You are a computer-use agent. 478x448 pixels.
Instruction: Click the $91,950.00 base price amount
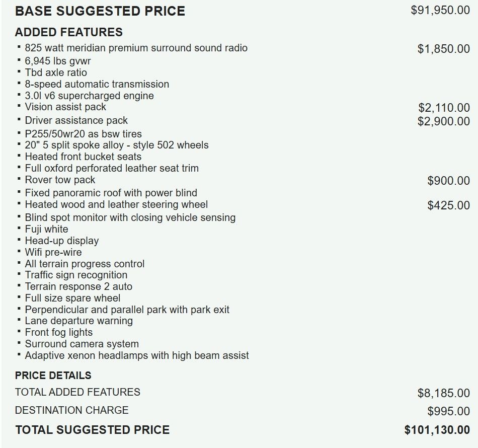pyautogui.click(x=440, y=11)
